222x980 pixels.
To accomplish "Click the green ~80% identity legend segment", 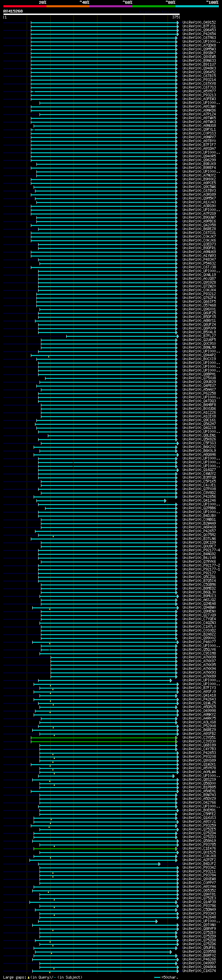I will point(154,6).
